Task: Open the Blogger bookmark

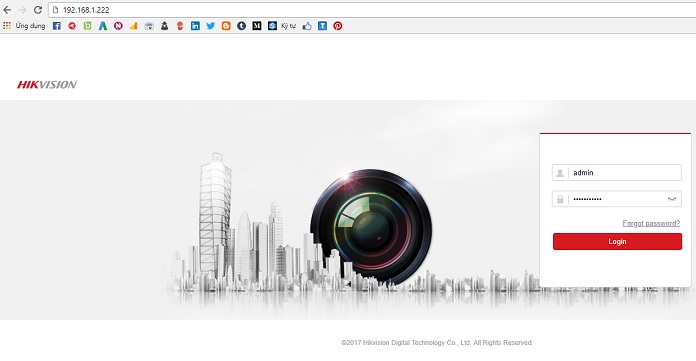Action: click(226, 26)
